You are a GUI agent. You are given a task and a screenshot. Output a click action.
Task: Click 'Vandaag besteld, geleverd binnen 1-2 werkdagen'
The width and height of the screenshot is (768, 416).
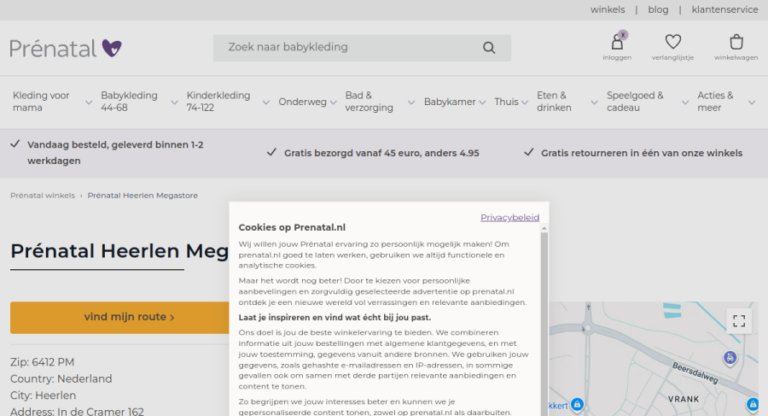[x=115, y=153]
